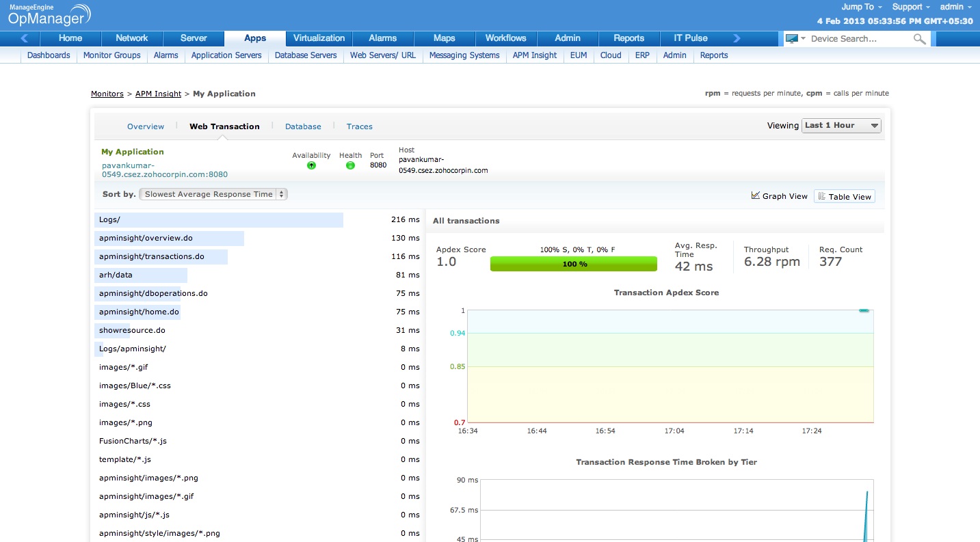Switch to the Traces tab
Viewport: 980px width, 542px height.
tap(360, 126)
